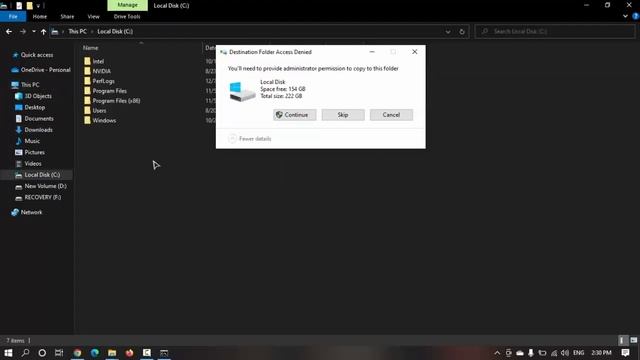Launch Firefox from taskbar
This screenshot has width=640, height=360.
click(129, 353)
